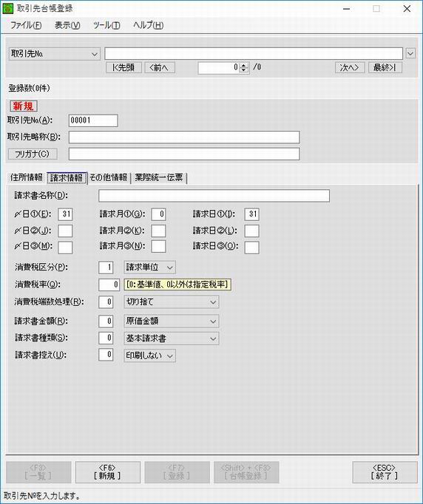This screenshot has height=504, width=423.
Task: Expand the 切り捨て rounding dropdown
Action: [172, 302]
